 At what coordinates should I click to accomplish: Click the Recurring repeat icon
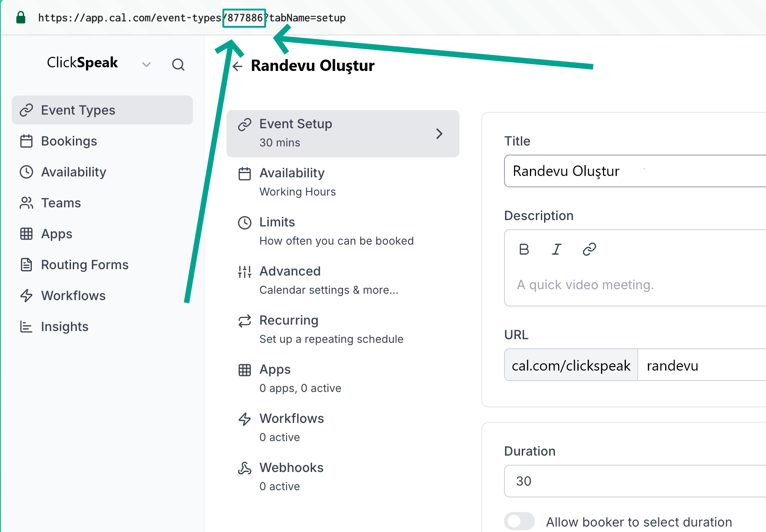point(245,321)
